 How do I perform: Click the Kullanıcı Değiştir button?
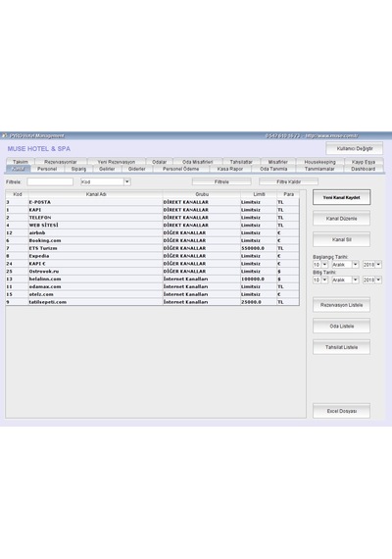point(355,149)
